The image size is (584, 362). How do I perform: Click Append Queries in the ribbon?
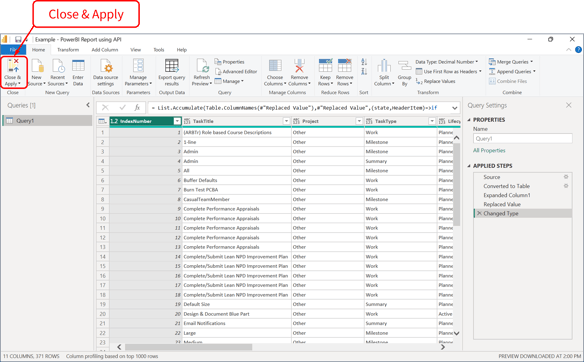click(512, 72)
